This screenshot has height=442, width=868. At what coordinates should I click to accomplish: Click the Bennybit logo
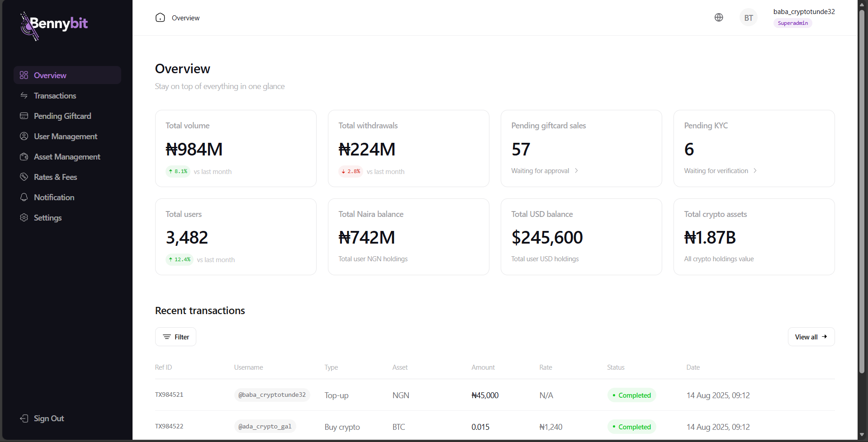click(53, 26)
